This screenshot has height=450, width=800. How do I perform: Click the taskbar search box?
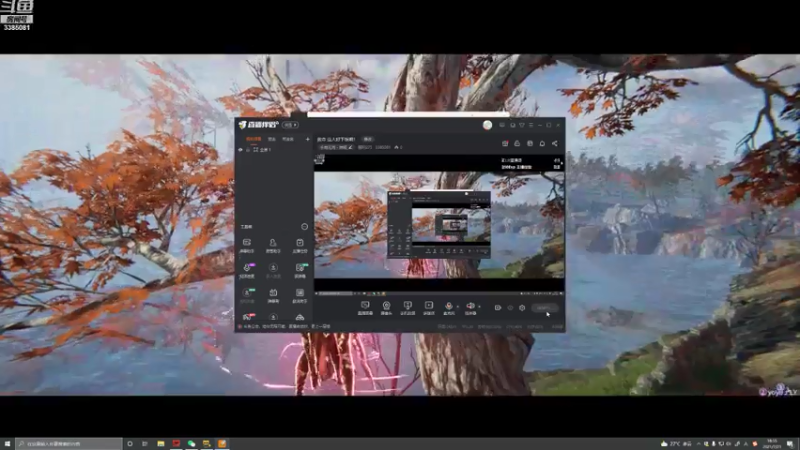click(69, 444)
